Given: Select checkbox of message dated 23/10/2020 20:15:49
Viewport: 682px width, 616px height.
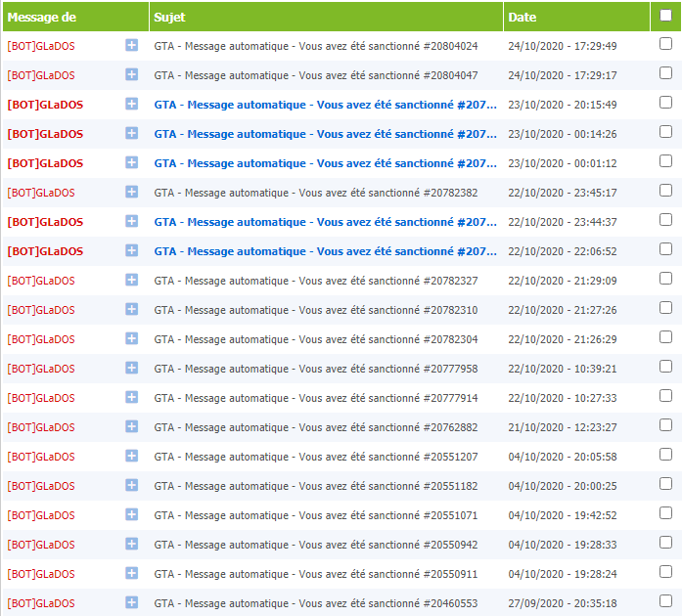Looking at the screenshot, I should 665,102.
